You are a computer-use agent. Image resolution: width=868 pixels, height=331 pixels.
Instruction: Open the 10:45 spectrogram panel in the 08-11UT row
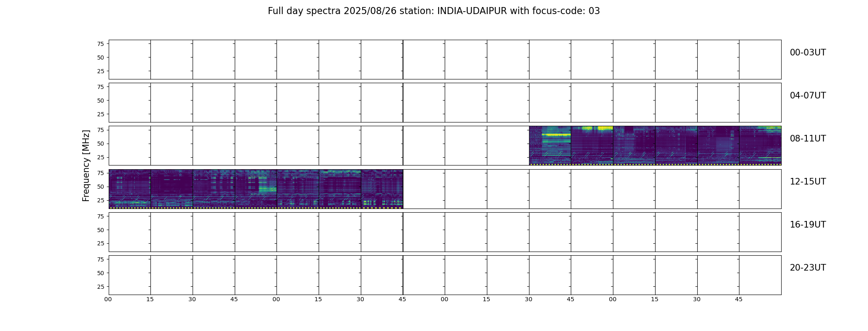point(592,146)
